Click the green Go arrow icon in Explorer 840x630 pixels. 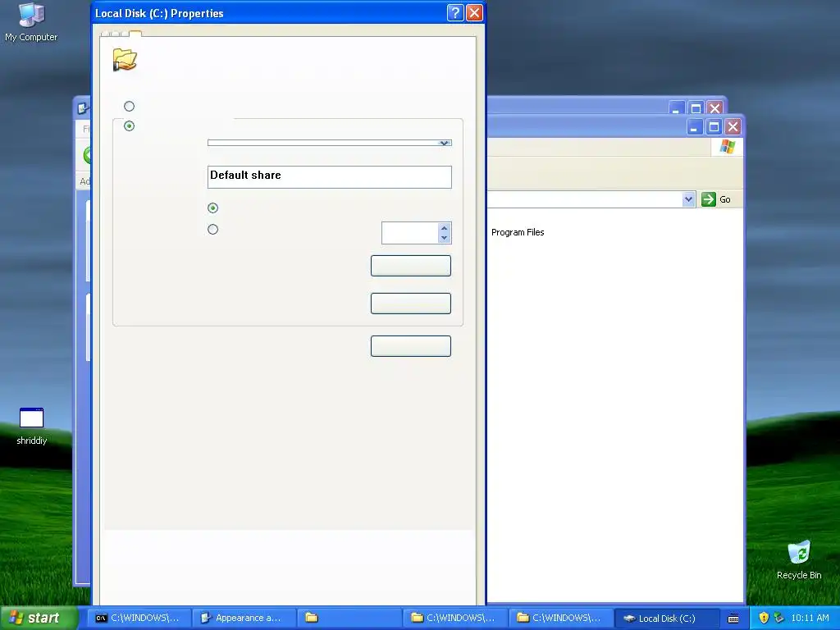click(709, 199)
